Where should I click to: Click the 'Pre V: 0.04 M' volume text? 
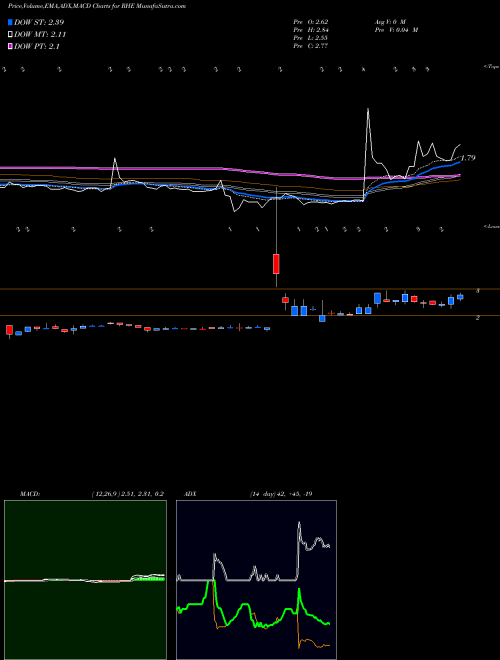[395, 30]
